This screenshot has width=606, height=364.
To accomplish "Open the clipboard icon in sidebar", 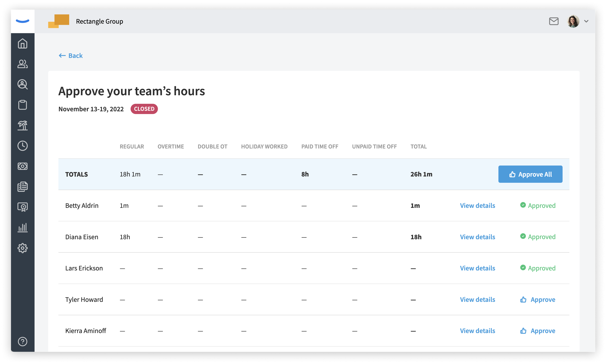I will point(23,105).
